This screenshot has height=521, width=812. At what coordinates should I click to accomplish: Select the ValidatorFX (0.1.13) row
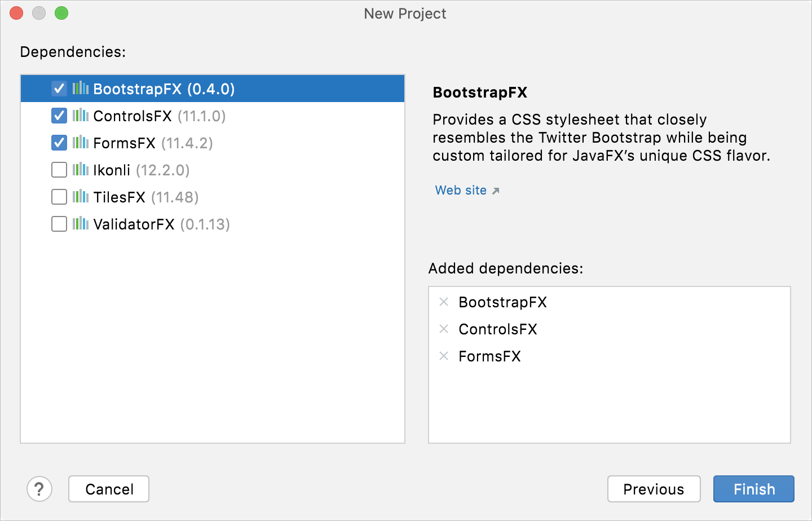pos(213,224)
